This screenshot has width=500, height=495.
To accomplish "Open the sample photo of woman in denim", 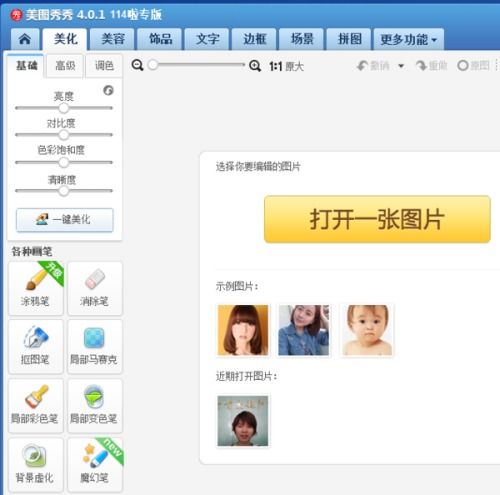I will (303, 330).
